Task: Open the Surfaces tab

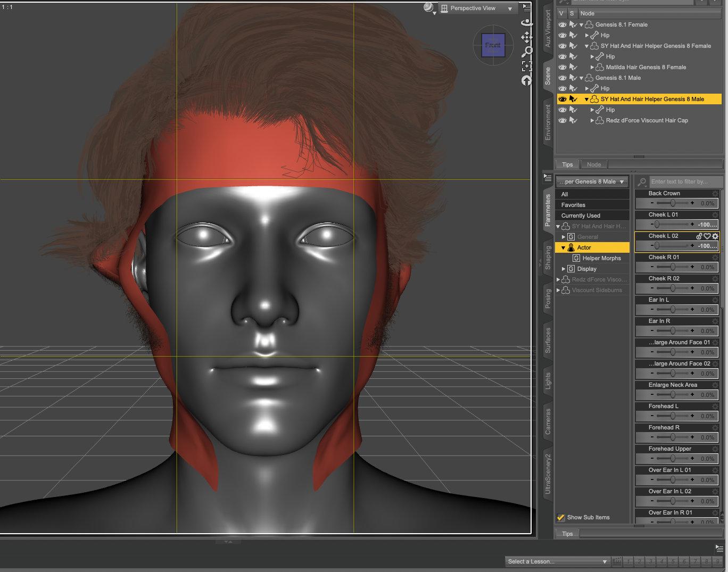Action: pyautogui.click(x=548, y=341)
